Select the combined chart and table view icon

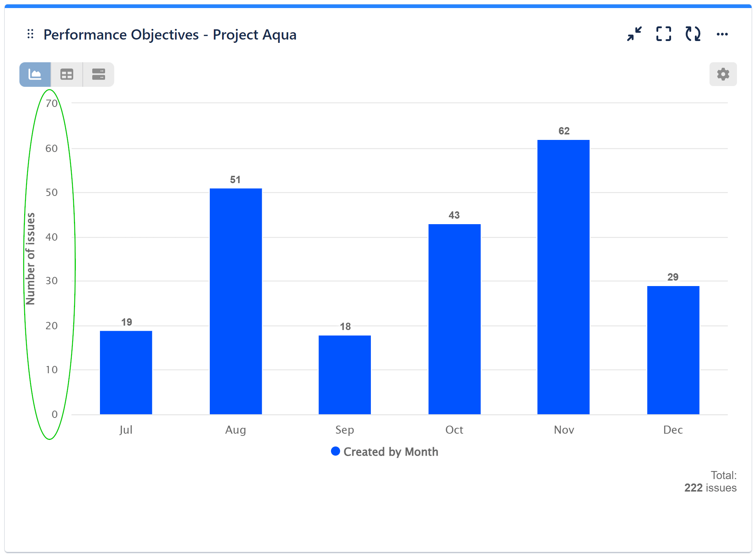click(98, 74)
